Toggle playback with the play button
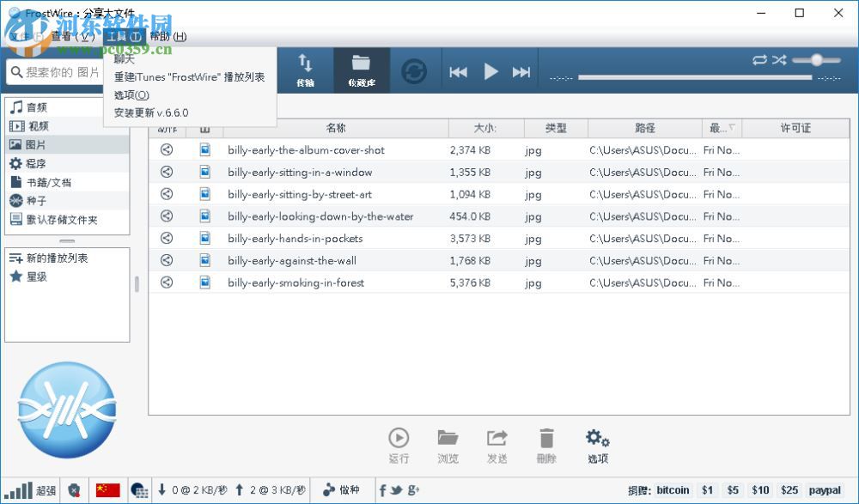 [490, 72]
